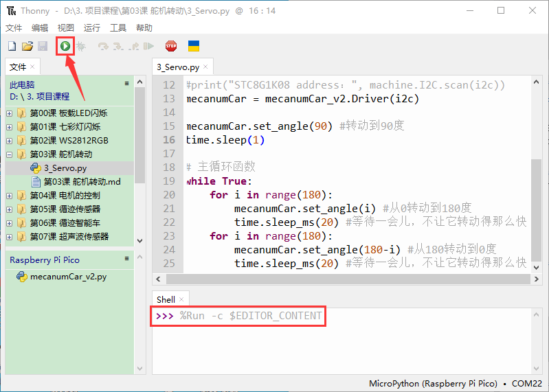549x392 pixels.
Task: Expand the 第07课 超声波传感器 folder
Action: (x=10, y=237)
